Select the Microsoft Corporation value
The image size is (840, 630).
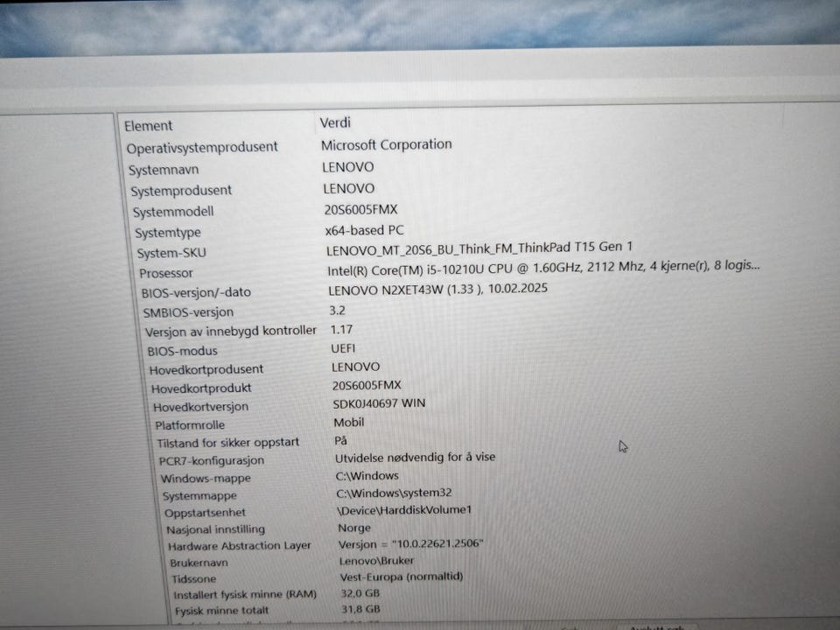click(386, 144)
